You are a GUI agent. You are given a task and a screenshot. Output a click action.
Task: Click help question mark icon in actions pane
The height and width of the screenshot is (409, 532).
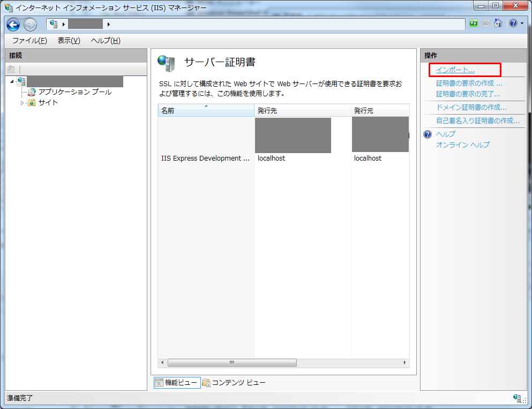pos(428,134)
